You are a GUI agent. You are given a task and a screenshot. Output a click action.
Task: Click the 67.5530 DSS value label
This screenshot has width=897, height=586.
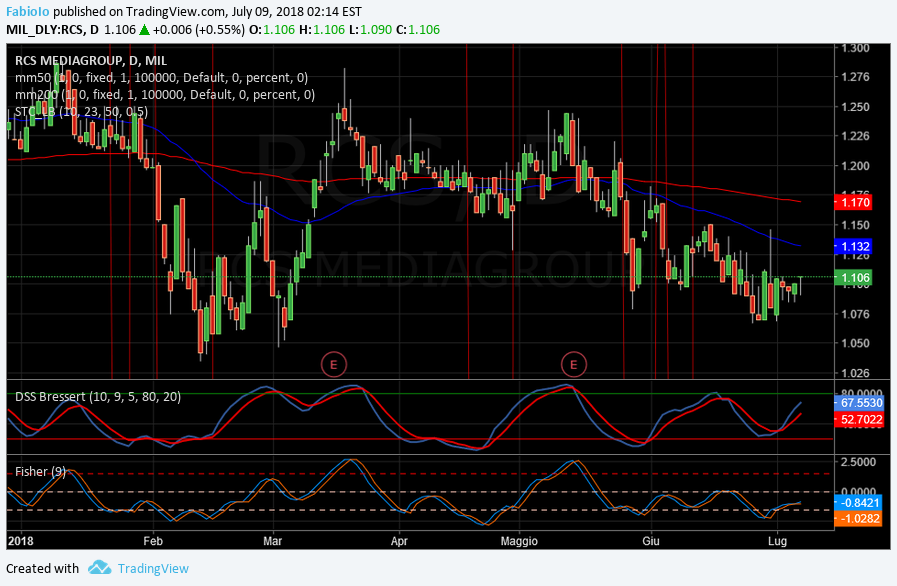tap(859, 403)
